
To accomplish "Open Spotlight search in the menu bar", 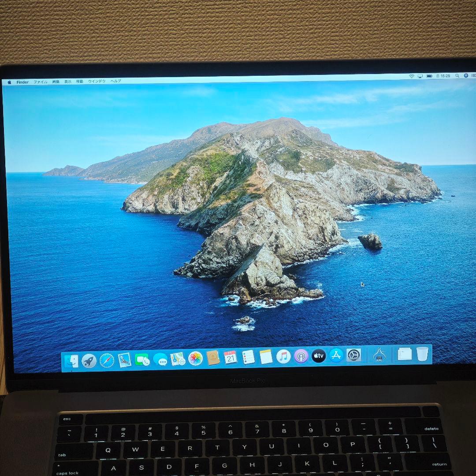I will click(457, 75).
